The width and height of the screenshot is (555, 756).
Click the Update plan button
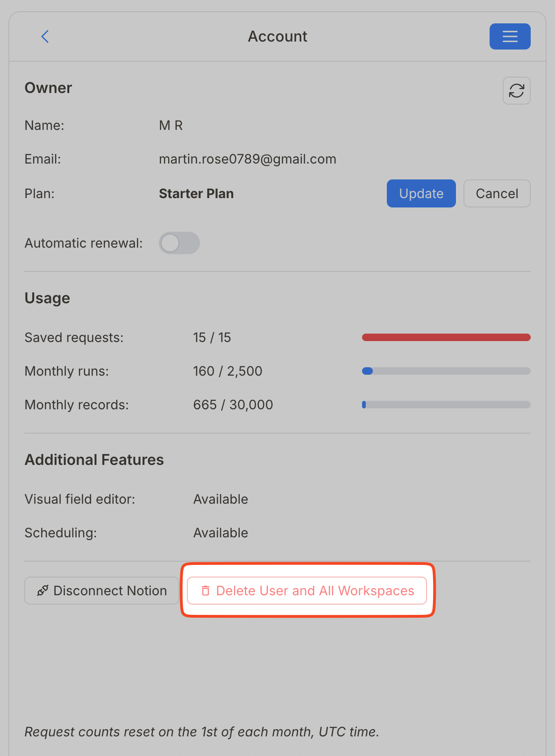[x=421, y=193]
